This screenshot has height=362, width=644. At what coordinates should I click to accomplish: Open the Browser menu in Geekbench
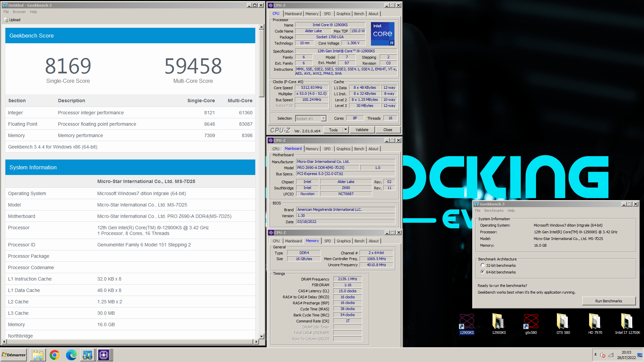[19, 12]
